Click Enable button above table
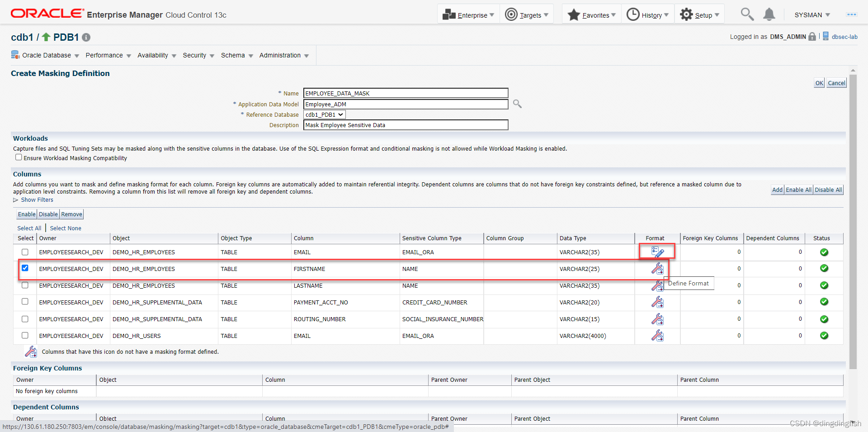 click(27, 214)
